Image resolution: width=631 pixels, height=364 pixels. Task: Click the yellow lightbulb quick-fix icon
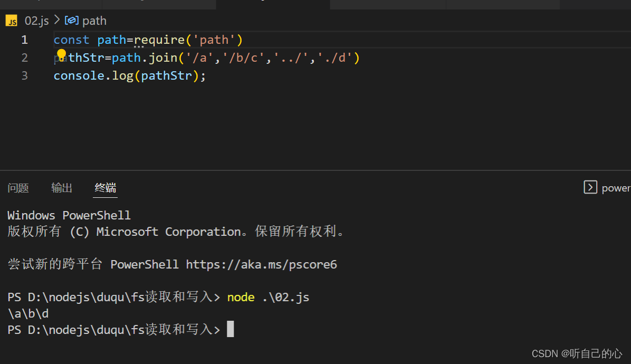[61, 55]
